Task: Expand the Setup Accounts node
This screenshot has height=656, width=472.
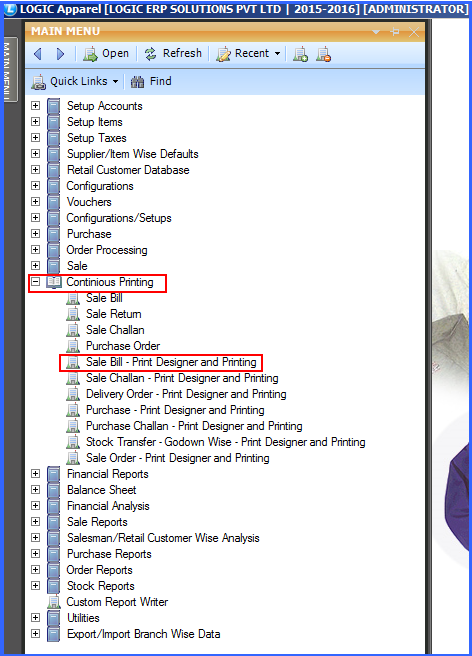Action: click(x=36, y=105)
